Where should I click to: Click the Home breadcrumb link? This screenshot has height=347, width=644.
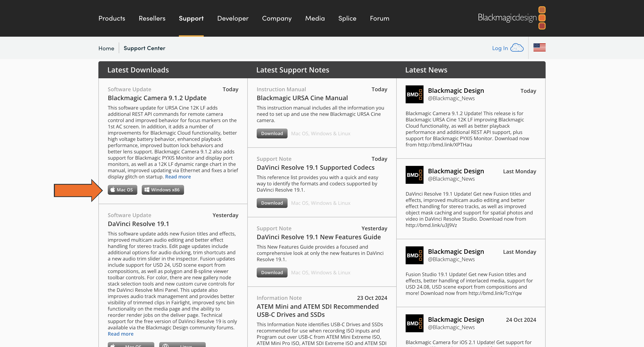point(106,48)
